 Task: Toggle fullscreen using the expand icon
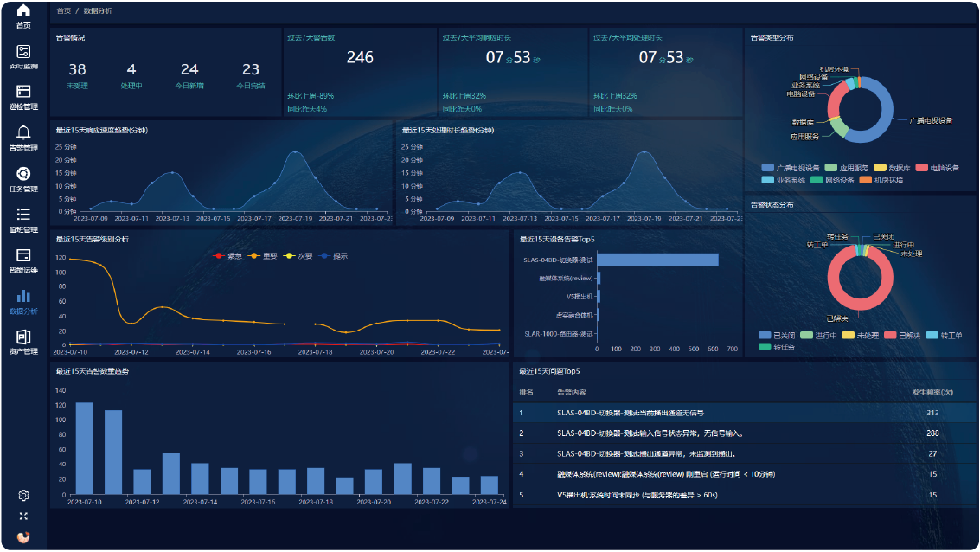(x=23, y=516)
